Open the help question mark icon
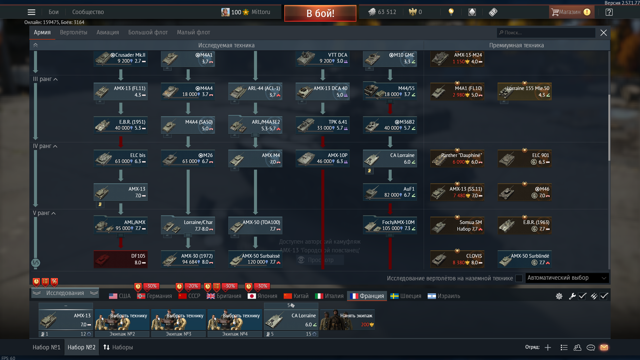 click(x=609, y=12)
